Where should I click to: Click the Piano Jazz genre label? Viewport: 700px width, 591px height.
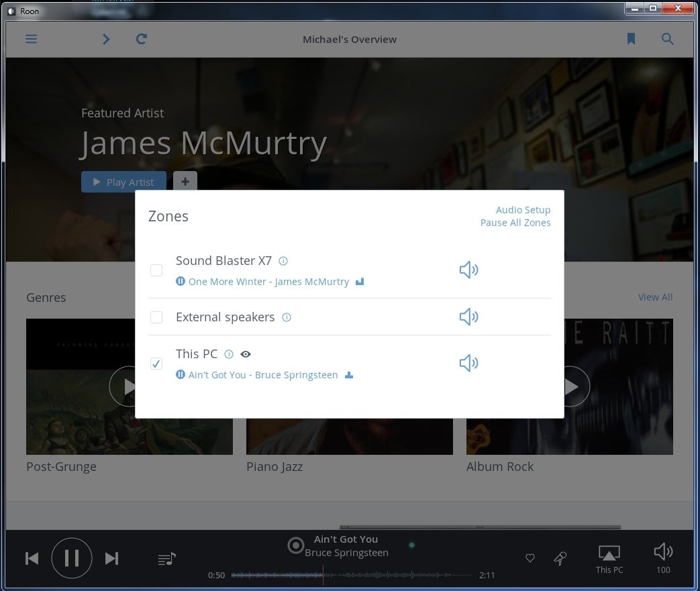(x=274, y=467)
